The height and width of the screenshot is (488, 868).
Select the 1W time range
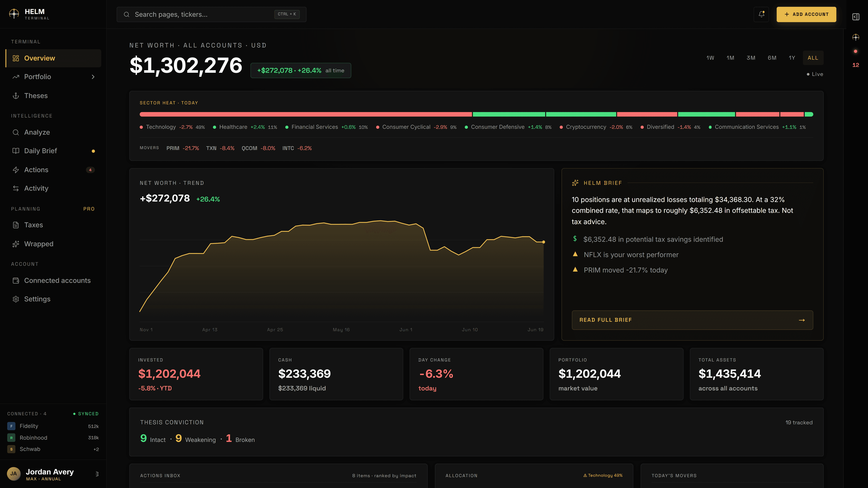click(x=710, y=58)
